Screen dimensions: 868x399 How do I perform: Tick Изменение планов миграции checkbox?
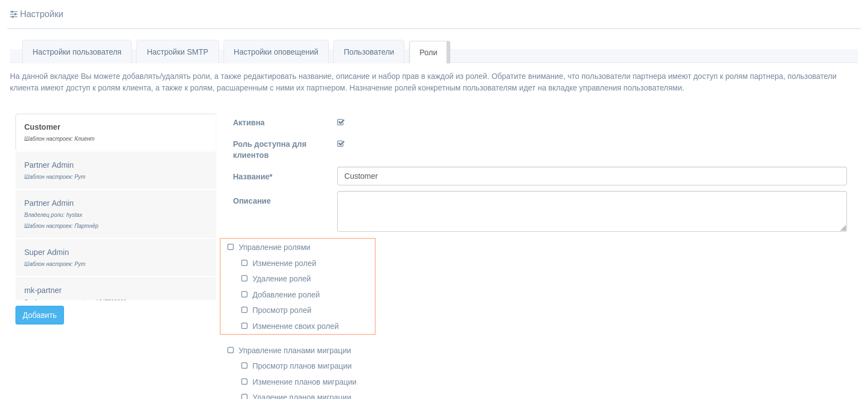tap(244, 382)
